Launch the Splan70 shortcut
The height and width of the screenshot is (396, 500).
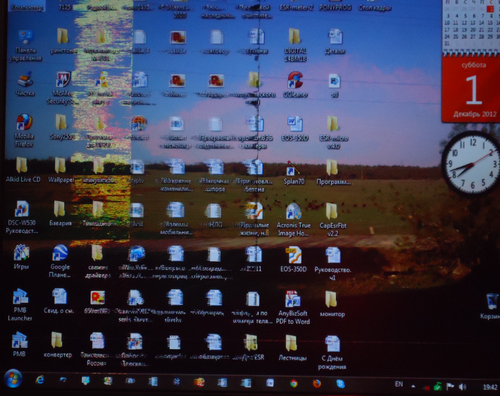[293, 173]
